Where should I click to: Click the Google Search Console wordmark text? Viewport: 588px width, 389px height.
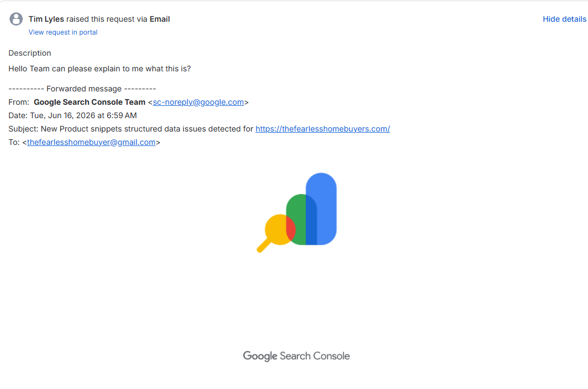click(x=297, y=356)
